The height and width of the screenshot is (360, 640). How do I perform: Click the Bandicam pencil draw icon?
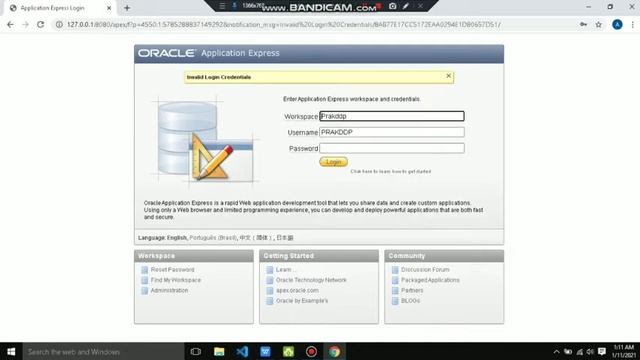point(406,6)
